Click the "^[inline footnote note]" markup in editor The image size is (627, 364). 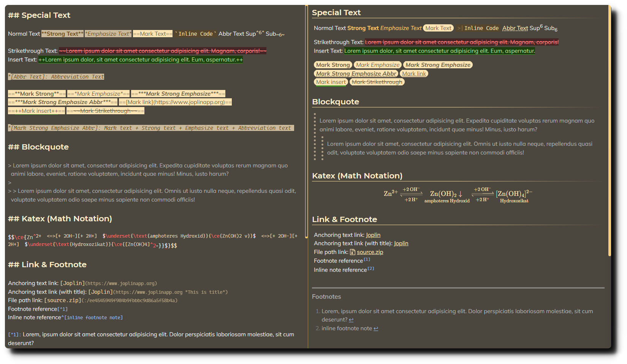coord(92,317)
